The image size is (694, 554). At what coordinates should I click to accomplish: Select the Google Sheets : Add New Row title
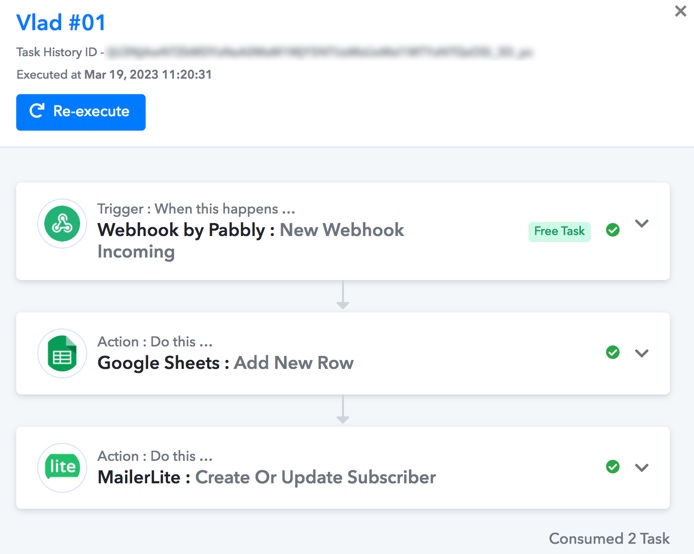coord(225,363)
